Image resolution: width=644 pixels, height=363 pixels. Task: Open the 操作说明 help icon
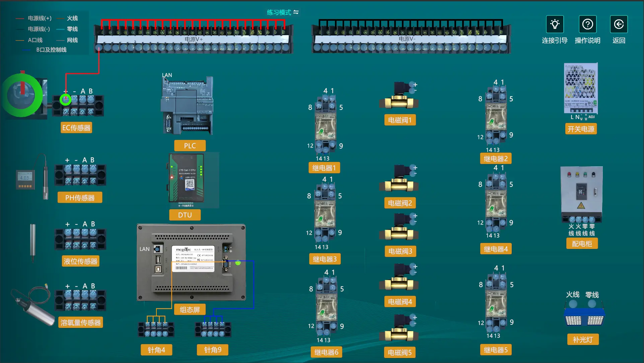point(587,24)
